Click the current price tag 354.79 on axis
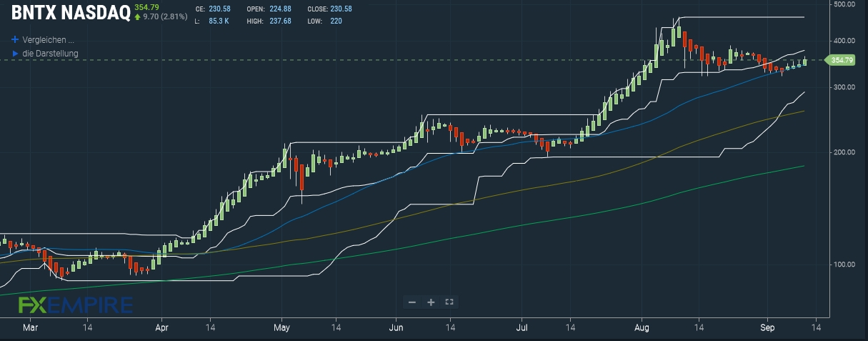 [x=840, y=60]
